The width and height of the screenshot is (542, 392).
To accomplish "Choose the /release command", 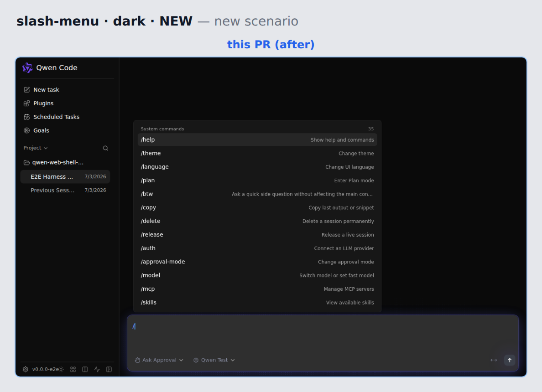I will tap(257, 234).
